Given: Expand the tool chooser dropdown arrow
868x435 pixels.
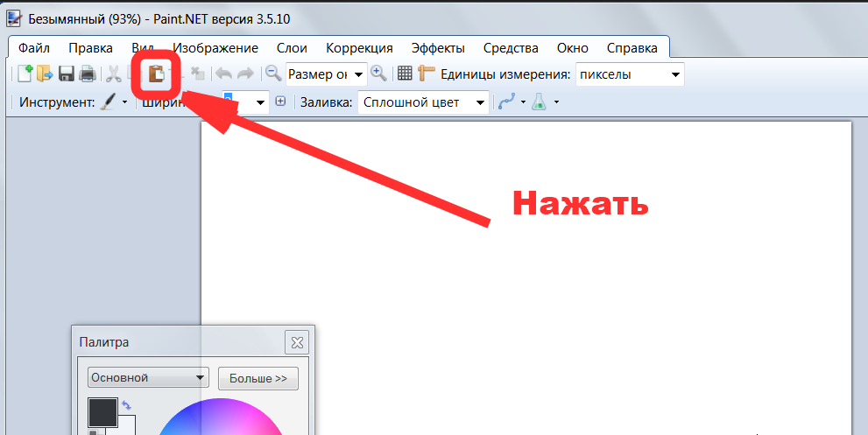Looking at the screenshot, I should [x=124, y=102].
